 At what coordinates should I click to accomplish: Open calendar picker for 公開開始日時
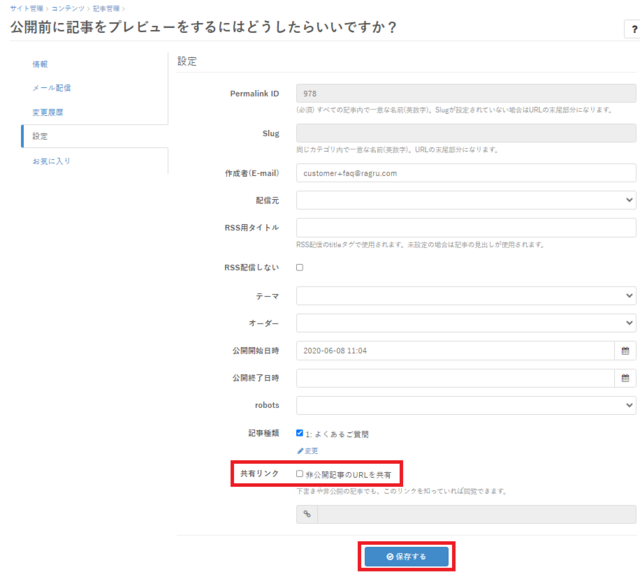tap(625, 351)
